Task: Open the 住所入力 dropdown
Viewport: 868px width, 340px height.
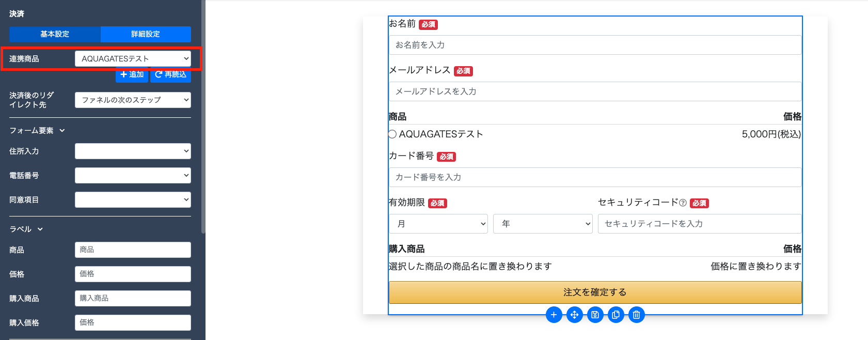Action: tap(133, 151)
